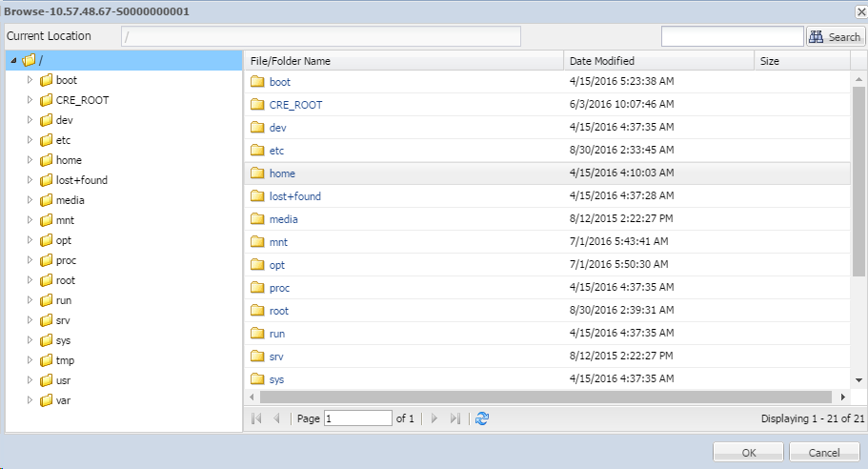
Task: Expand the CRE_ROOT tree node
Action: (x=30, y=100)
